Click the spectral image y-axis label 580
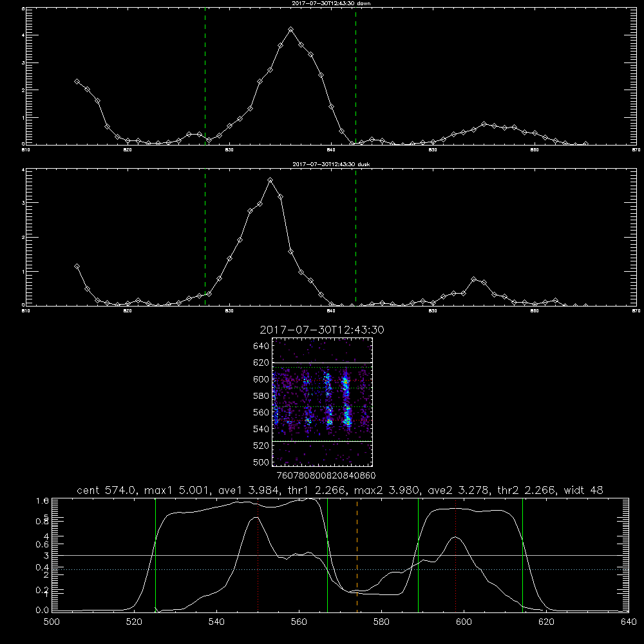Viewport: 644px width, 644px height. click(x=261, y=395)
